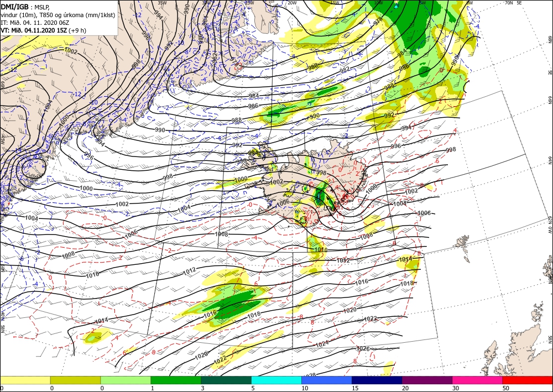Pick the cyan legend swatch

pos(276,380)
